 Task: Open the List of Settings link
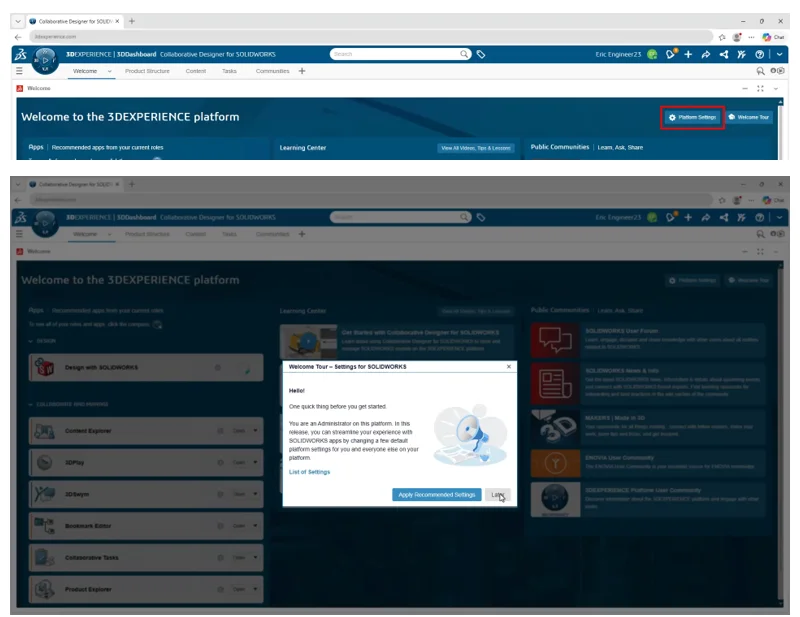click(x=309, y=472)
